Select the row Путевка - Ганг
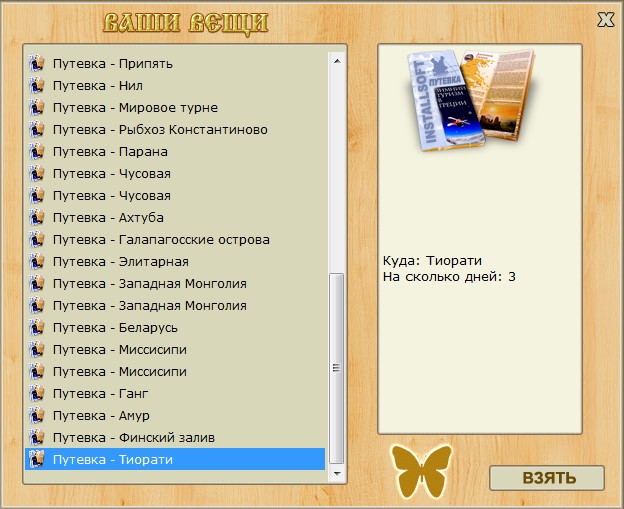 pyautogui.click(x=175, y=394)
